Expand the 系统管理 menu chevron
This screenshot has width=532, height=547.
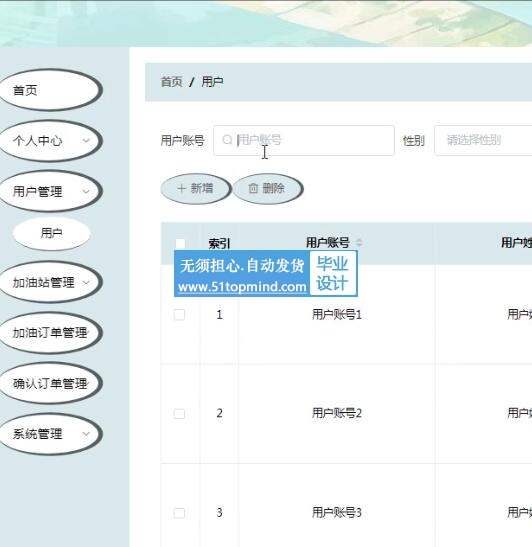click(86, 434)
